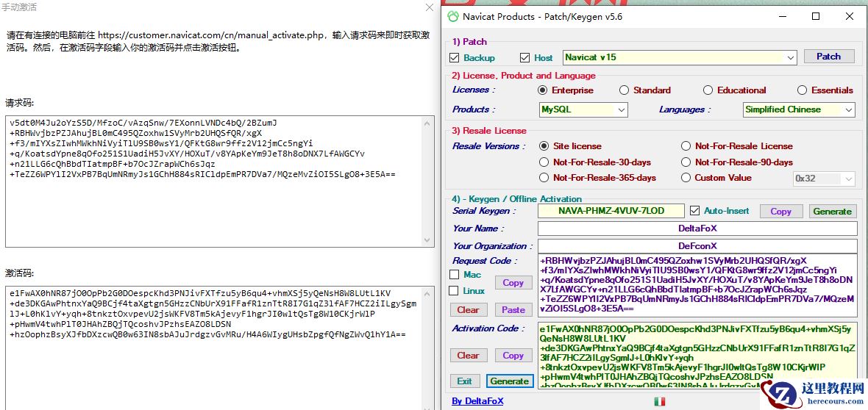Viewport: 868px width, 410px height.
Task: Click the Exit button
Action: click(464, 381)
